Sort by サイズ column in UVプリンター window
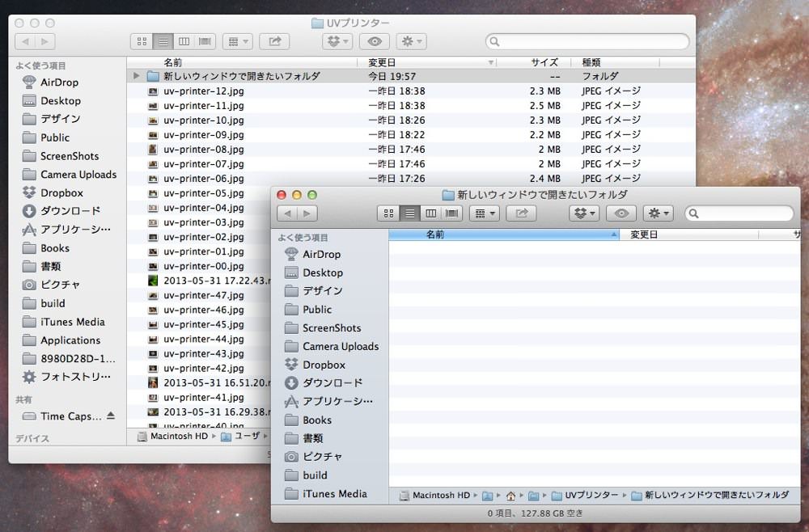Image resolution: width=809 pixels, height=532 pixels. (533, 62)
